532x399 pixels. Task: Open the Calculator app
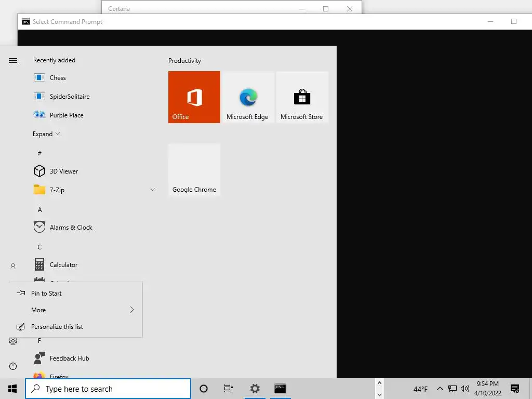(63, 264)
